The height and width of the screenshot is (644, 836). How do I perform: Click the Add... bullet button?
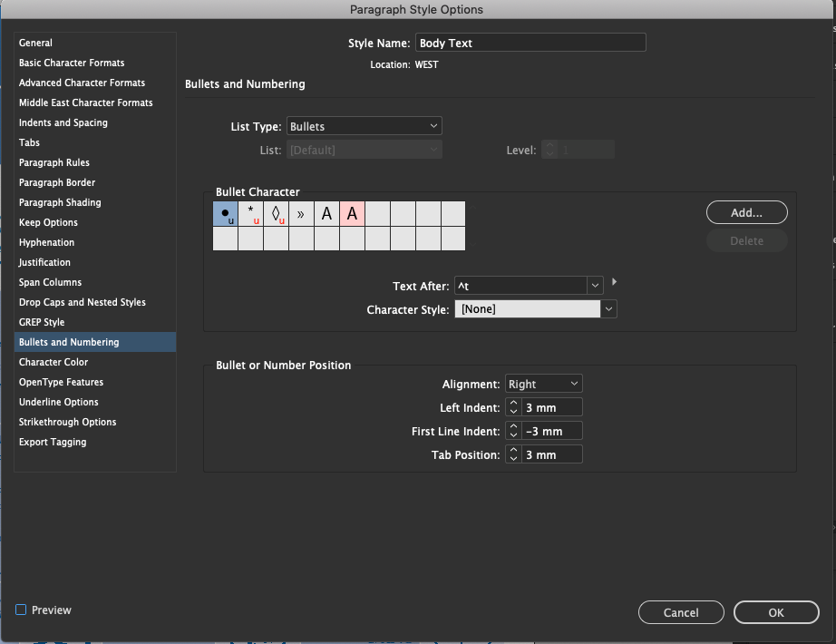point(746,212)
